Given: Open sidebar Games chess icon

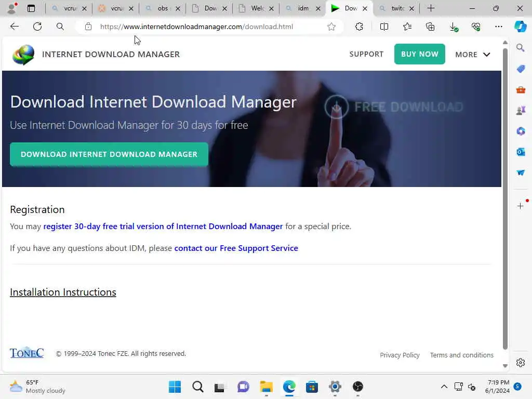Looking at the screenshot, I should [x=521, y=110].
